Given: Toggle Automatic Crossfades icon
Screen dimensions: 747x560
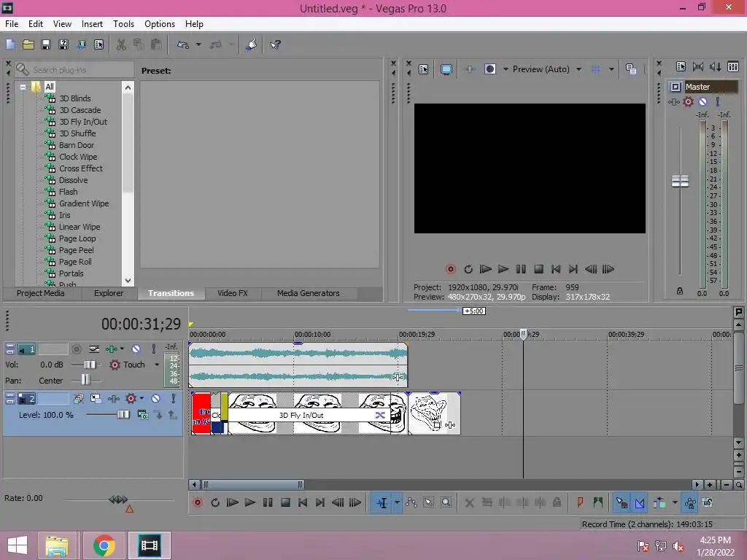Looking at the screenshot, I should 640,502.
